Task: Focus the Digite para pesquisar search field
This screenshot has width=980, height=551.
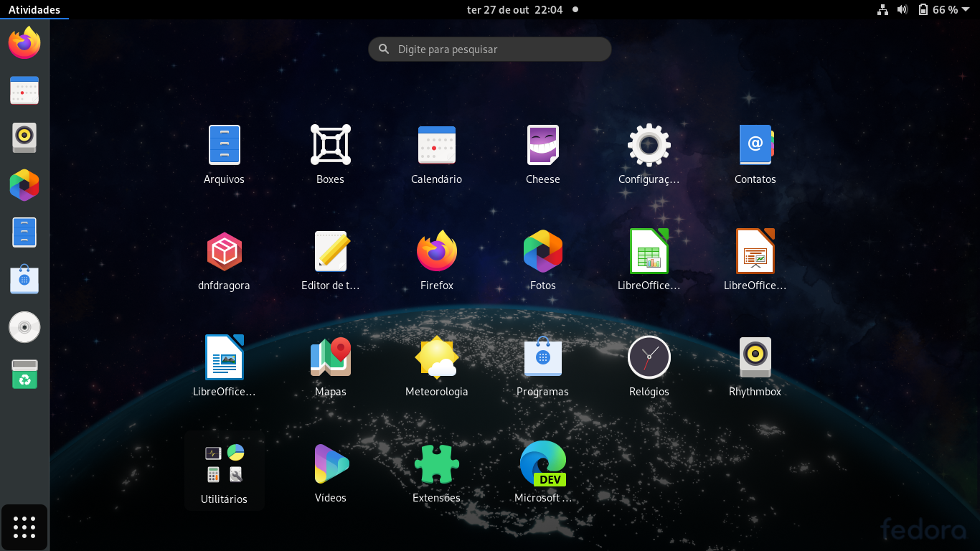Action: [x=490, y=50]
